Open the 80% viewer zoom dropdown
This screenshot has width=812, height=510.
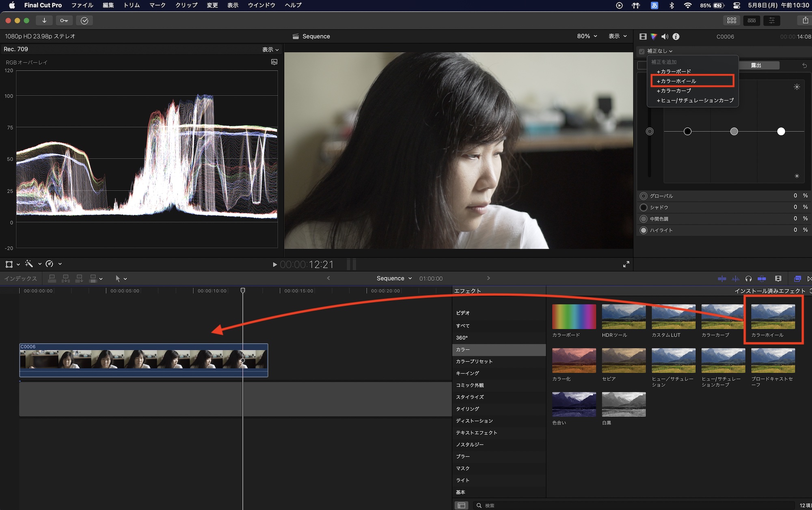point(587,36)
